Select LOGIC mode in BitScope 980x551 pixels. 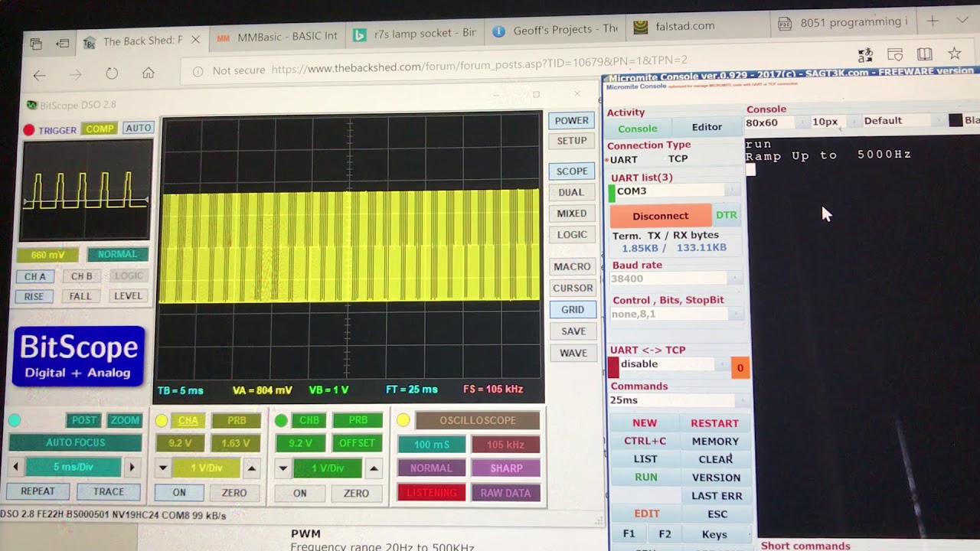572,235
